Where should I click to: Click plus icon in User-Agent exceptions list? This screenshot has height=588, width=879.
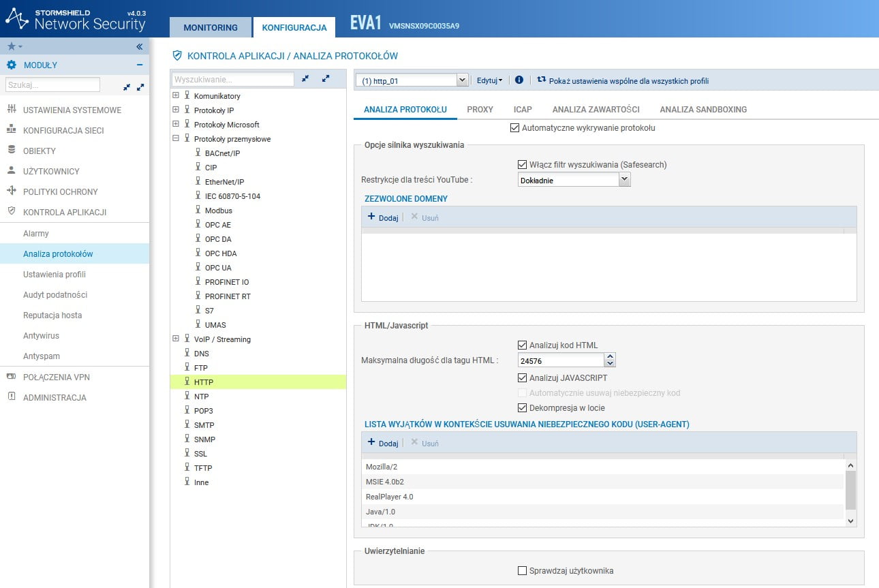pos(371,442)
